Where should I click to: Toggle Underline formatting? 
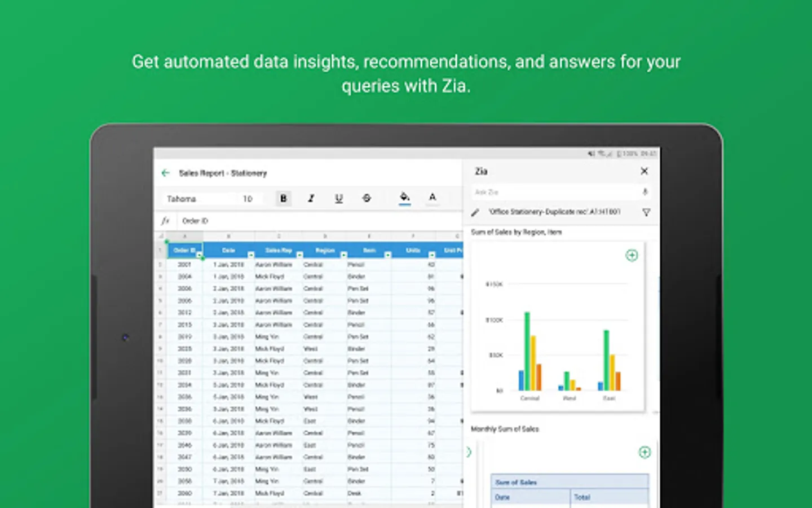(338, 198)
